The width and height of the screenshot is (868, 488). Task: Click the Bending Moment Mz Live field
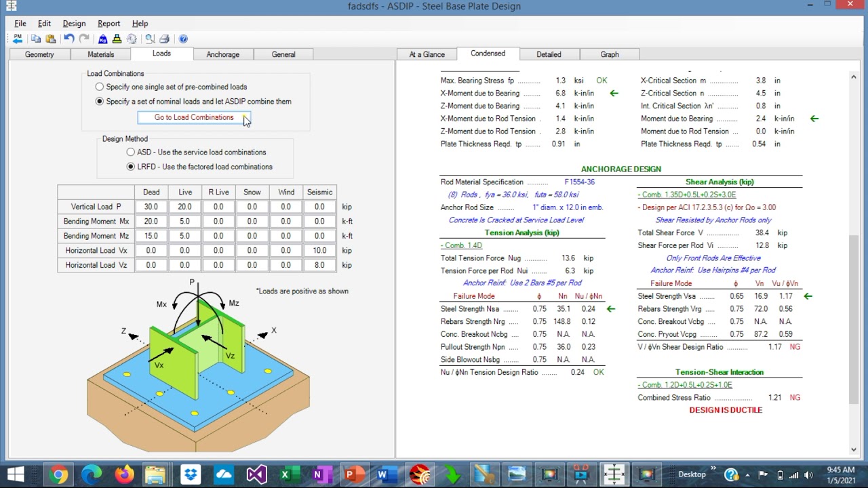[x=184, y=236]
